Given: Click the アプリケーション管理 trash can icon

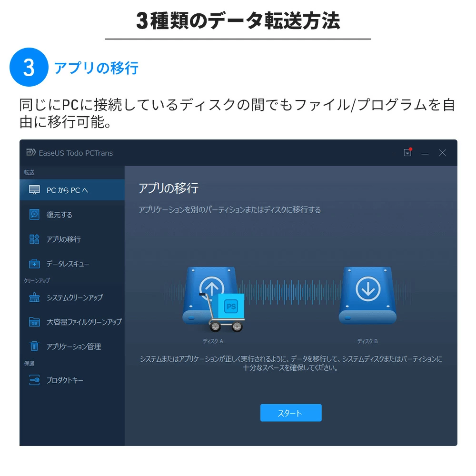Looking at the screenshot, I should click(x=34, y=346).
